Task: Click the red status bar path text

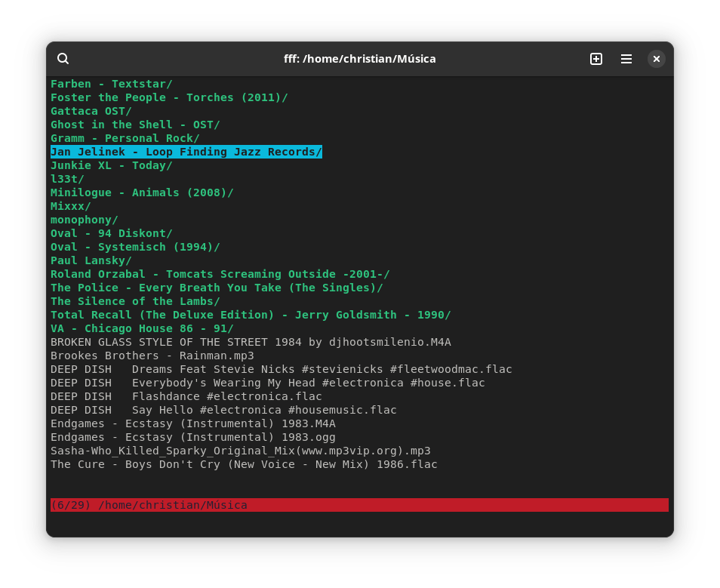Action: [173, 505]
